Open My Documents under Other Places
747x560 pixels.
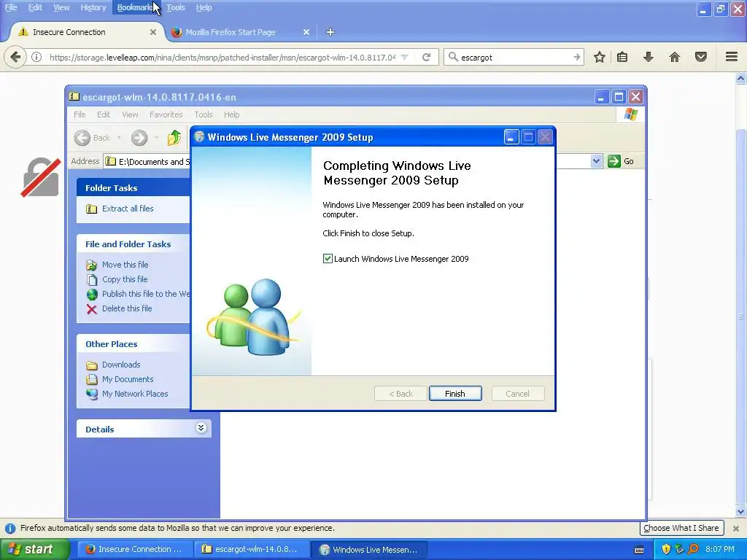tap(128, 379)
